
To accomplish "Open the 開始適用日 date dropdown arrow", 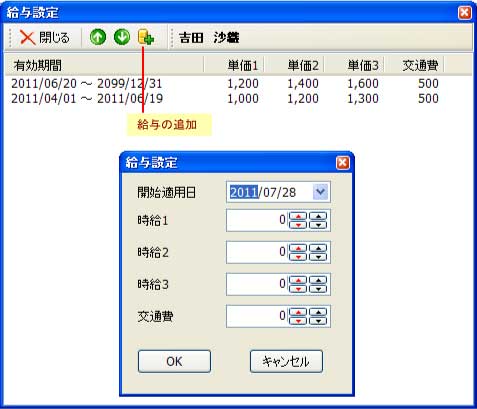I will (320, 192).
